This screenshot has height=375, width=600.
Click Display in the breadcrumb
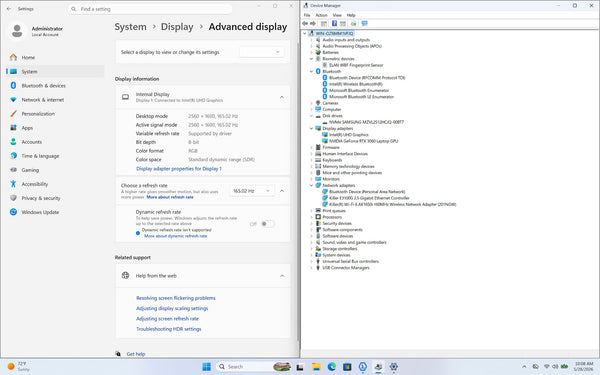tap(177, 27)
